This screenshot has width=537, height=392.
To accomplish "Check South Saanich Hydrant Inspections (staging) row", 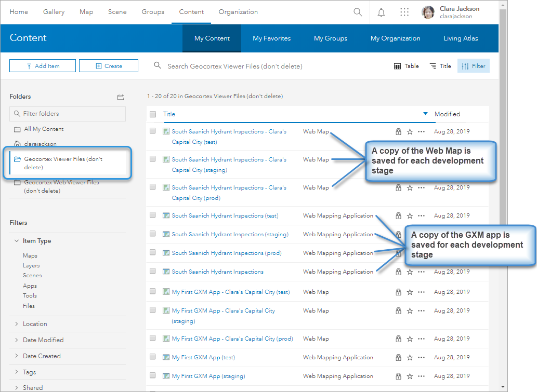I will [153, 234].
